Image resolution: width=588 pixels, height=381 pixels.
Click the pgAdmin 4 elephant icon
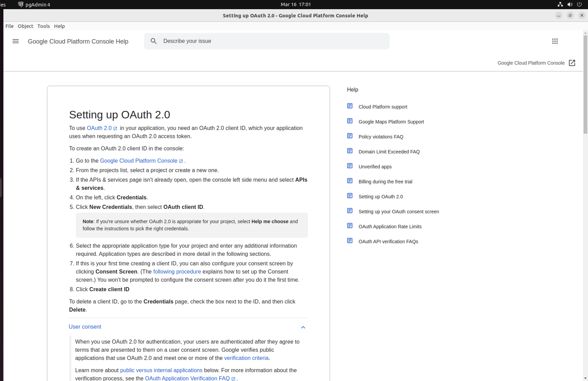21,4
